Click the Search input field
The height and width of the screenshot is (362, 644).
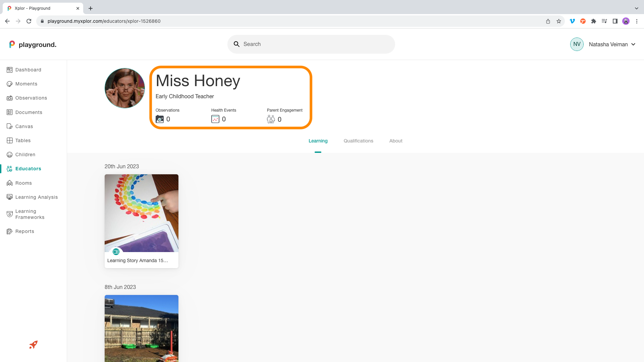click(x=315, y=44)
